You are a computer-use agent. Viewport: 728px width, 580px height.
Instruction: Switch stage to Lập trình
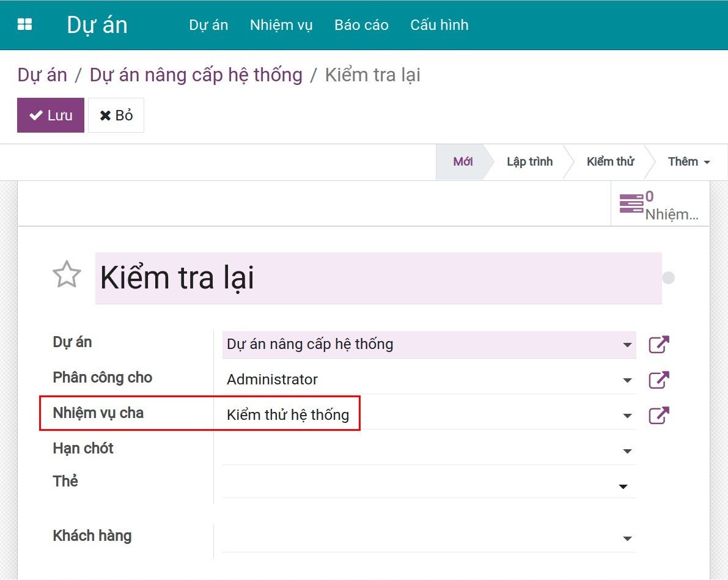529,161
